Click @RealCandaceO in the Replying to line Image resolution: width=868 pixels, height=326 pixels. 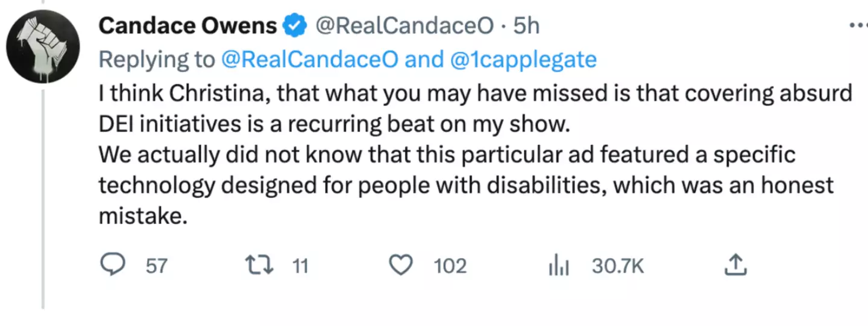coord(309,59)
